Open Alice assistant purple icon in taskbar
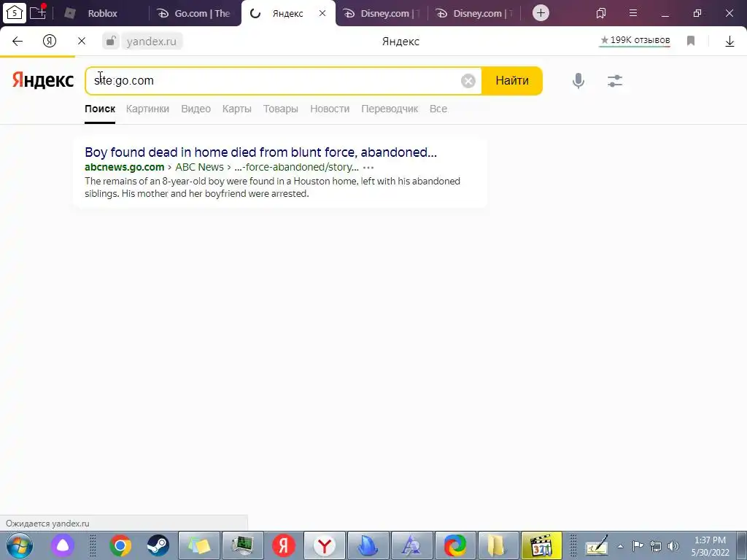This screenshot has width=747, height=560. (63, 545)
